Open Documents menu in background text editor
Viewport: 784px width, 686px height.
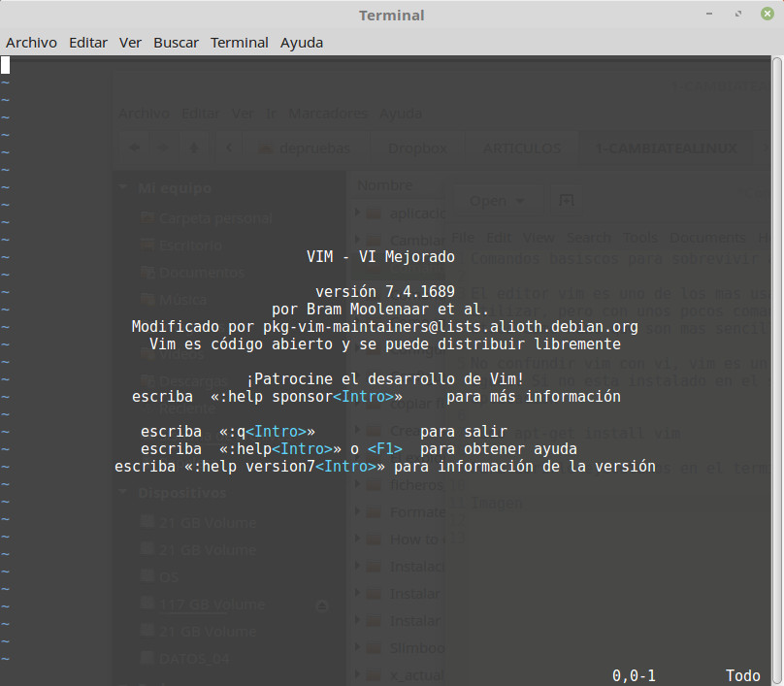(x=707, y=238)
